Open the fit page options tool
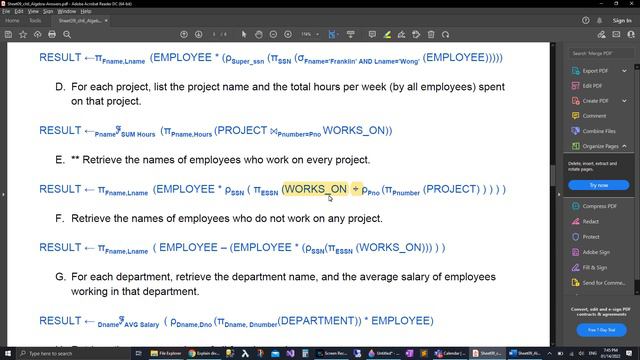Viewport: 640px width, 360px height. point(332,35)
